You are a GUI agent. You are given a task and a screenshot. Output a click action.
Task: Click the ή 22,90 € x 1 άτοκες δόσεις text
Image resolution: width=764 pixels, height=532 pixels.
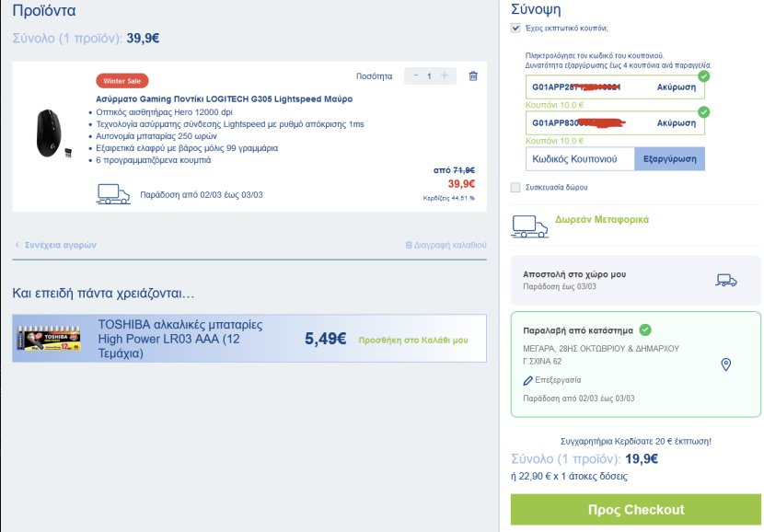pyautogui.click(x=569, y=476)
